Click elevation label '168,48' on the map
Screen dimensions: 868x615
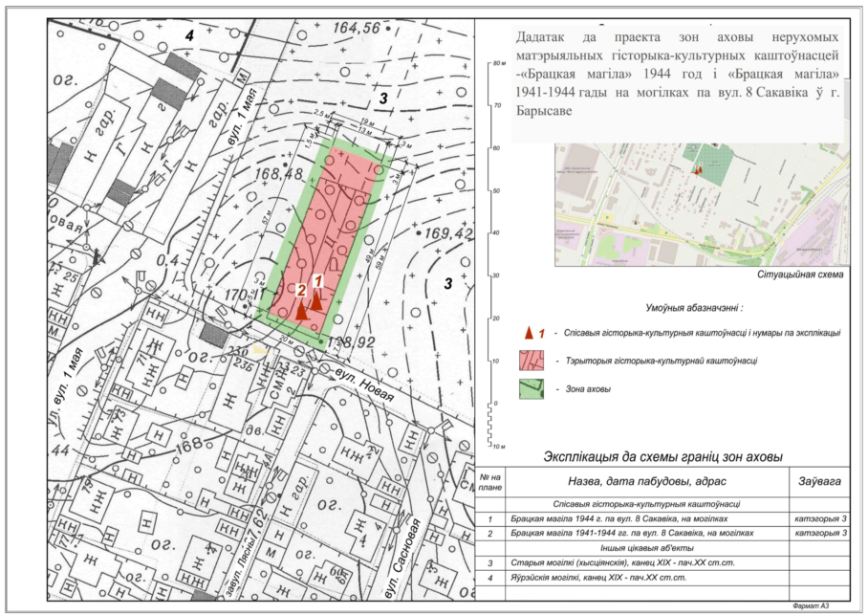(278, 174)
